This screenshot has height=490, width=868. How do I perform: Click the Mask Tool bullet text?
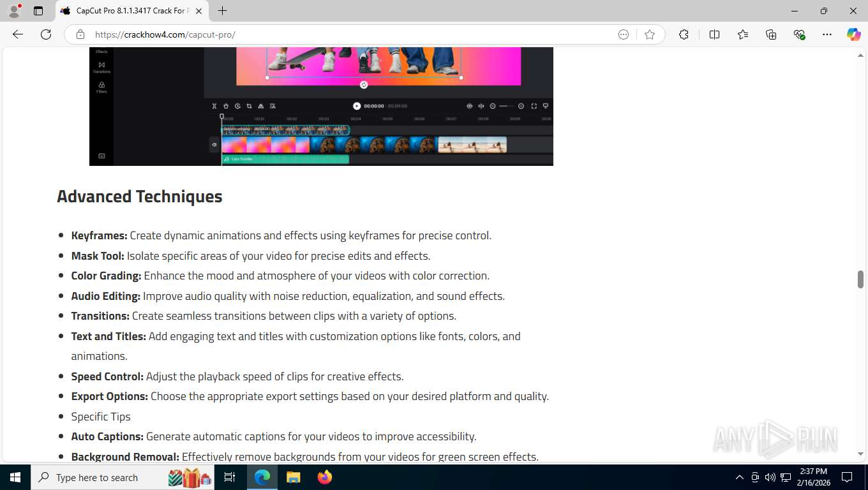tap(251, 256)
